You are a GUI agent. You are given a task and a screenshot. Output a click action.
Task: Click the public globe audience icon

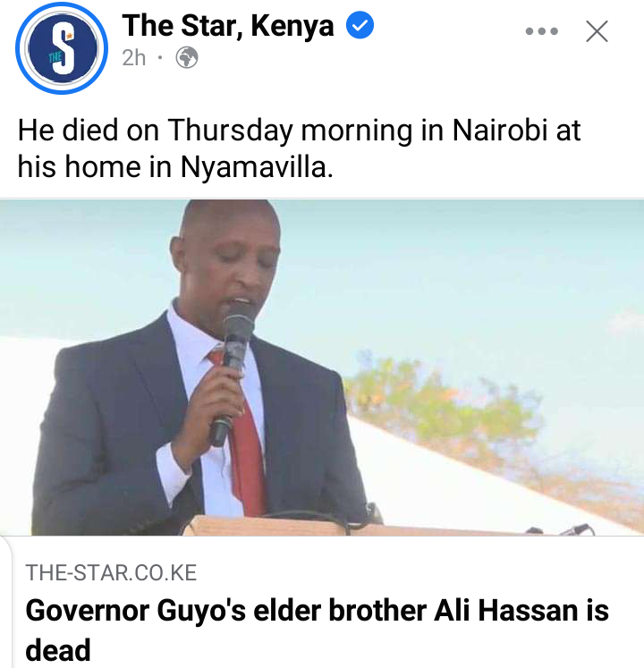coord(187,57)
